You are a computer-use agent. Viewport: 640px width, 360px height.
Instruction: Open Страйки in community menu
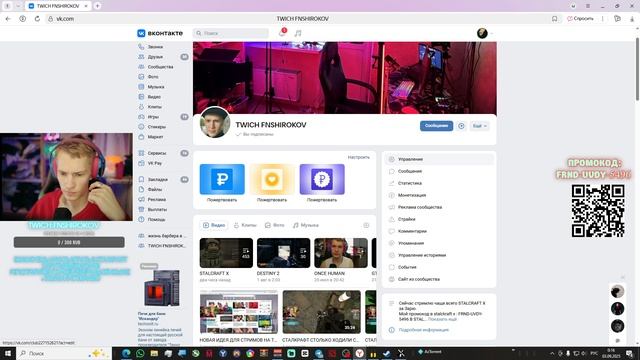pos(439,219)
